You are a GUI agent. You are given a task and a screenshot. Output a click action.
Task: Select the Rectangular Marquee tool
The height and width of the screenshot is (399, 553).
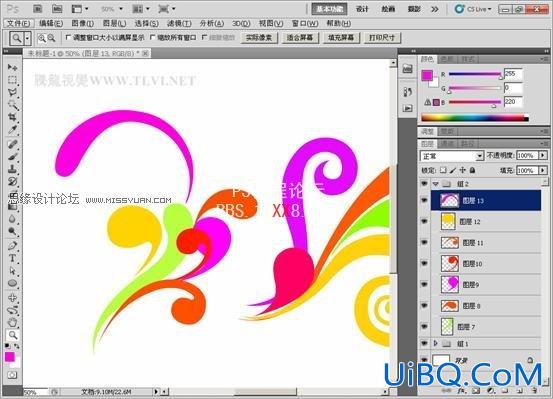pyautogui.click(x=13, y=80)
